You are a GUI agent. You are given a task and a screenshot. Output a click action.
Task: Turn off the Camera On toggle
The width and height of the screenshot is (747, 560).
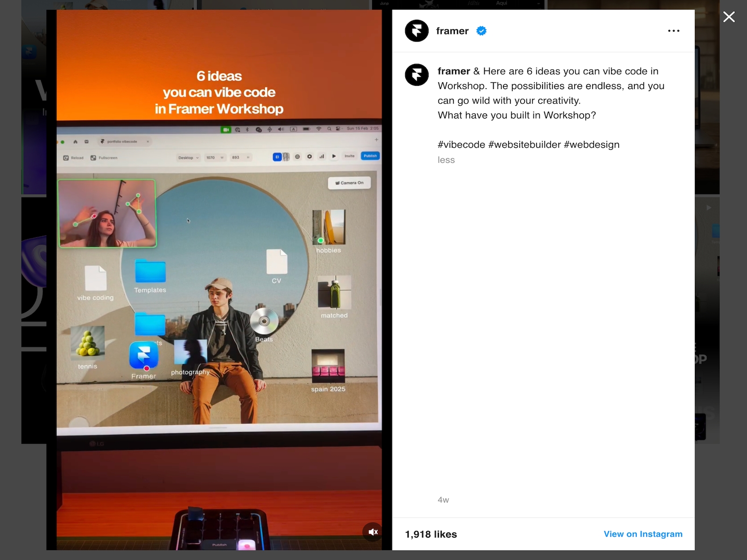pyautogui.click(x=349, y=182)
